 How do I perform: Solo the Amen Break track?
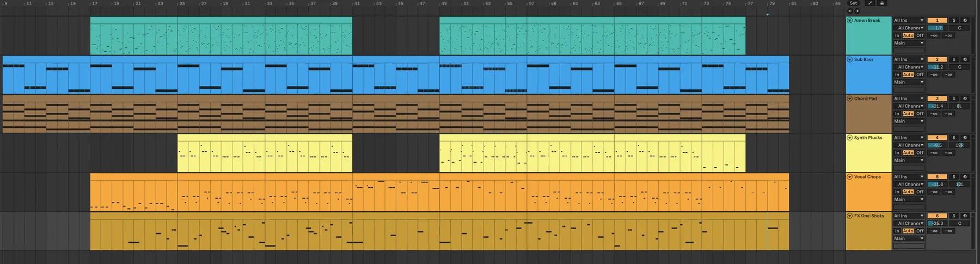pyautogui.click(x=954, y=20)
